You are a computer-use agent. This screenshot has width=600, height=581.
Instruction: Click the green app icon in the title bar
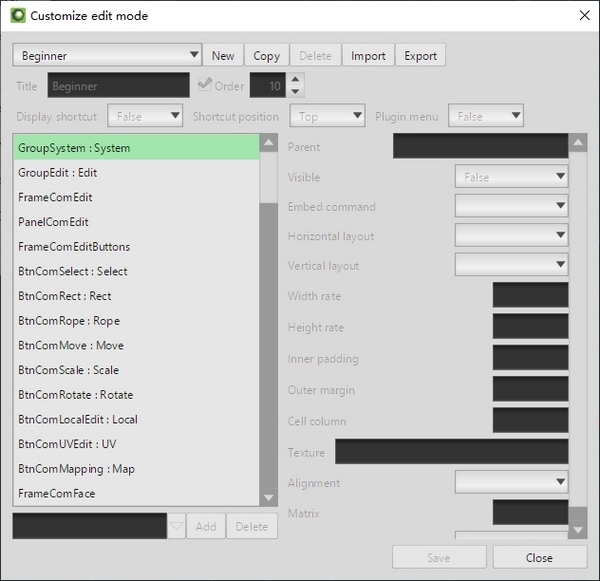pyautogui.click(x=18, y=16)
